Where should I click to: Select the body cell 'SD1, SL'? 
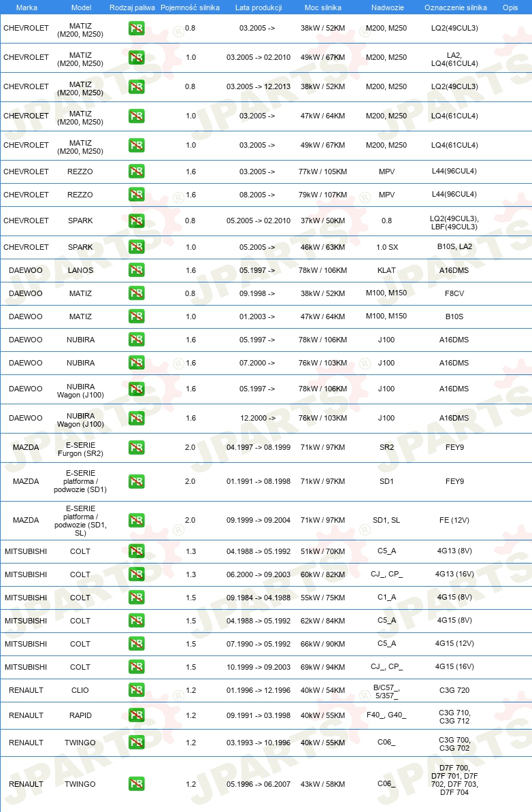tap(386, 520)
